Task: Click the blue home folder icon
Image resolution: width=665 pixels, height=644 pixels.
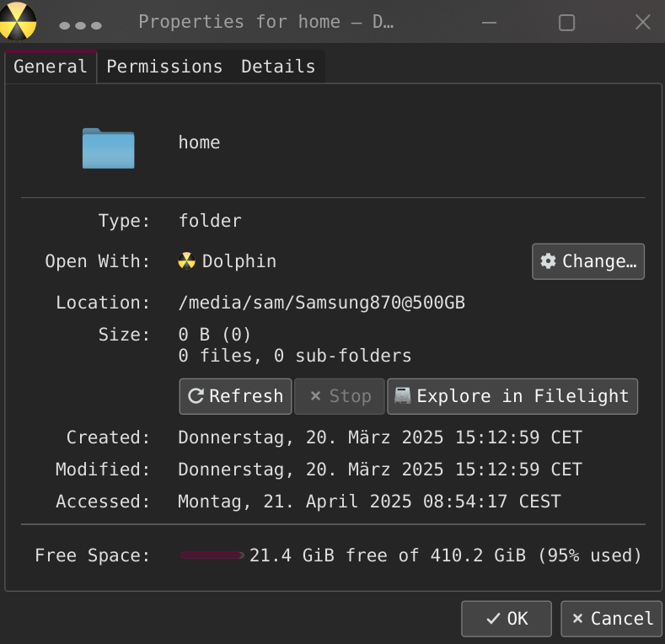Action: coord(108,148)
